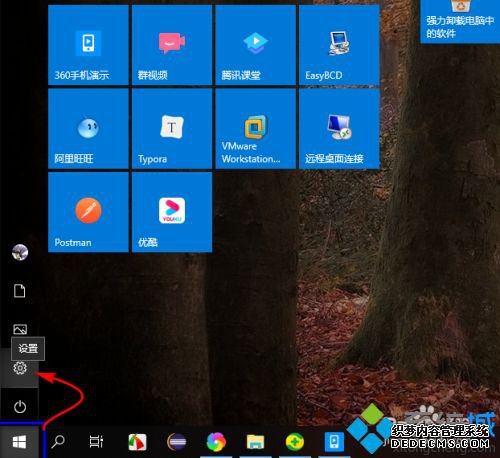Launch the Typora tile
Image resolution: width=500 pixels, height=458 pixels.
pos(172,129)
